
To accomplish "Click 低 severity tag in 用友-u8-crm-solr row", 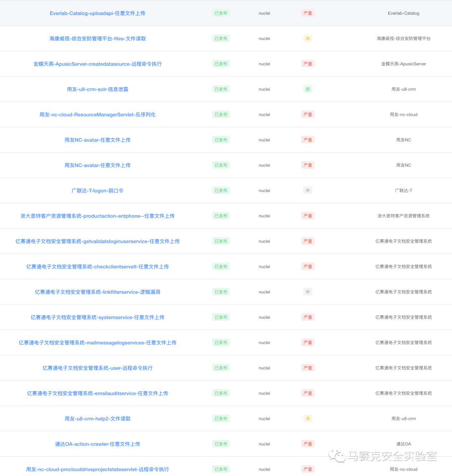I will click(308, 89).
